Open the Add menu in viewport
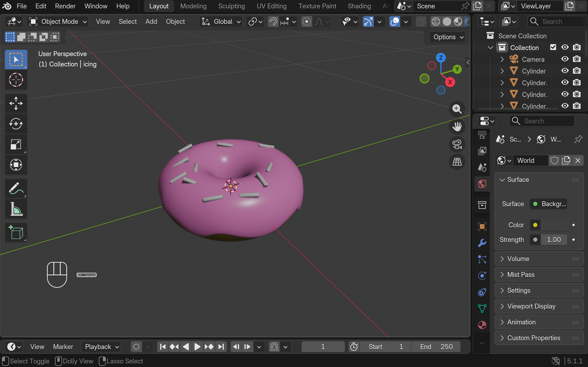Viewport: 588px width, 367px height. click(151, 22)
